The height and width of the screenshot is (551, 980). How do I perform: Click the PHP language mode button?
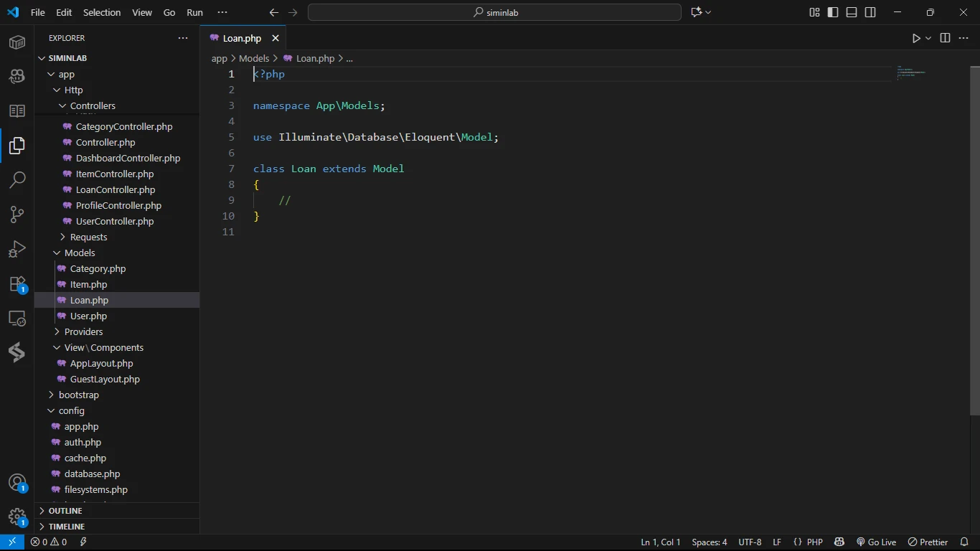[x=814, y=542]
